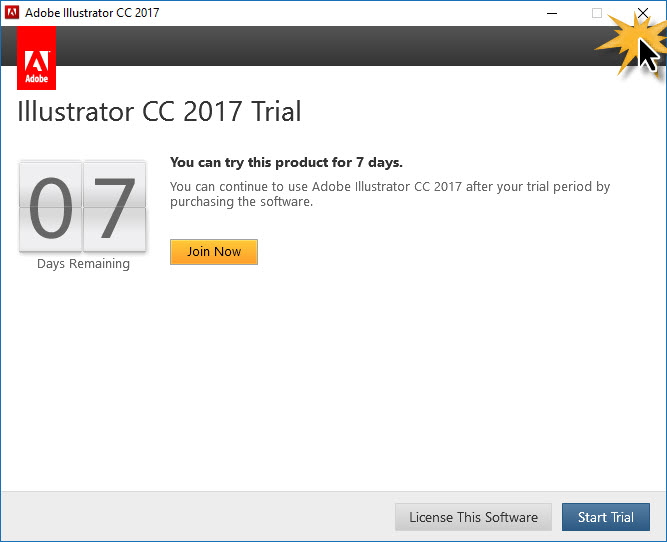Click the "7" digit tile of days counter

click(x=114, y=207)
